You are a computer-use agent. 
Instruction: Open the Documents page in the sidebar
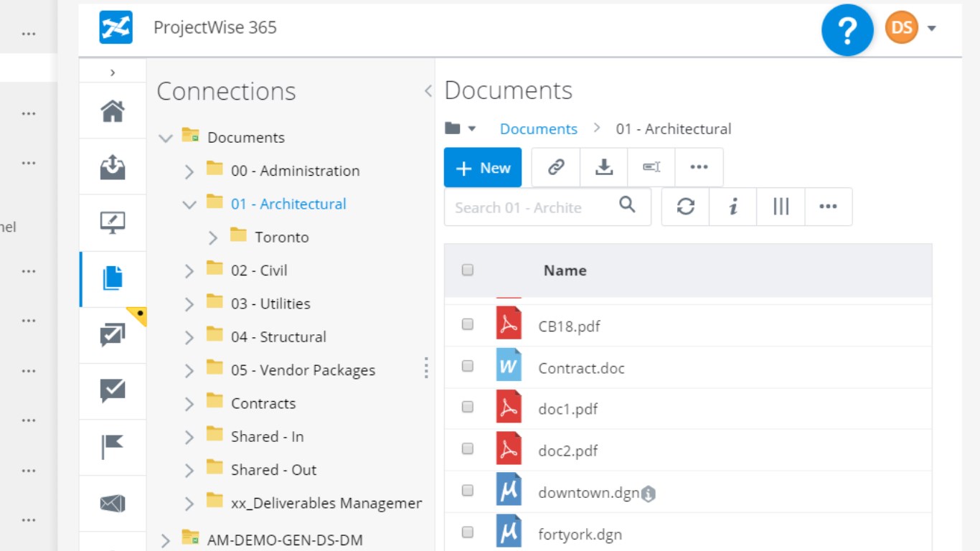click(x=113, y=278)
